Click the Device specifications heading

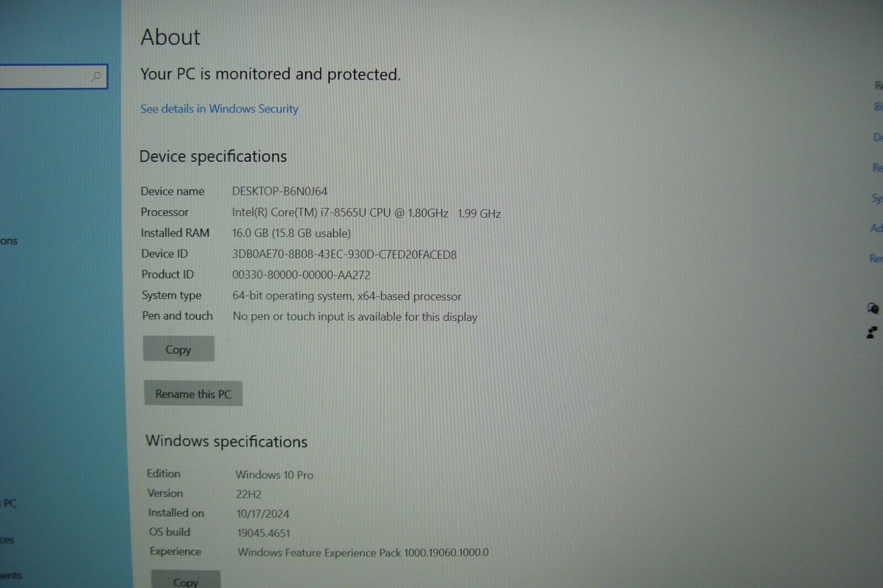pos(213,156)
